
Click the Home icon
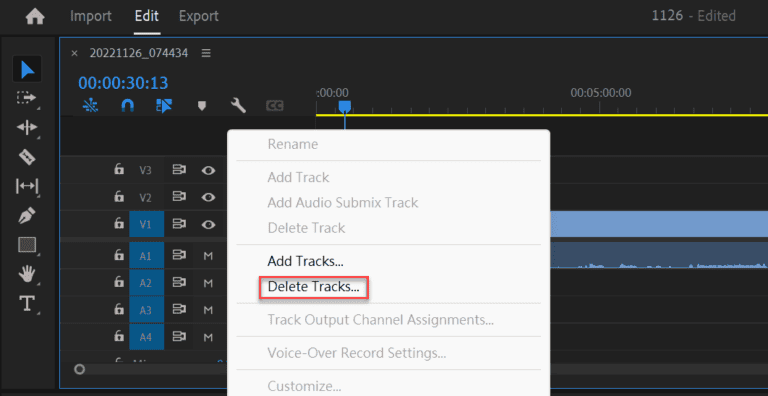click(x=35, y=17)
